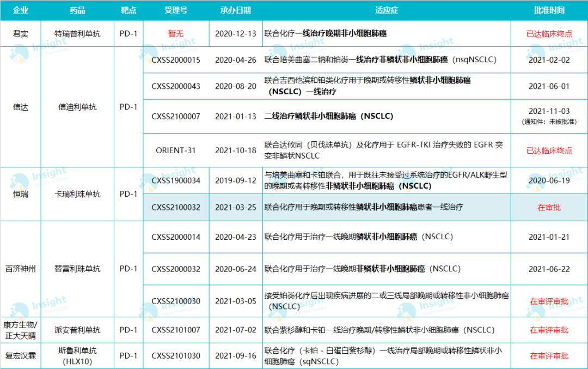Select the 斯鲁利单抗 (HLX10) drug cell
The height and width of the screenshot is (369, 588).
(x=77, y=355)
